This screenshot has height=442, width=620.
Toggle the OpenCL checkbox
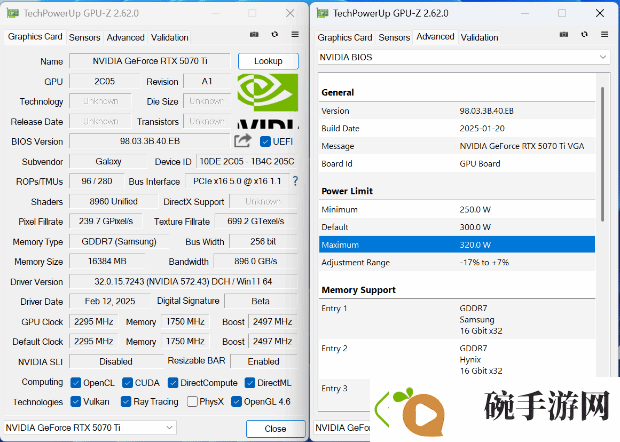pyautogui.click(x=76, y=383)
